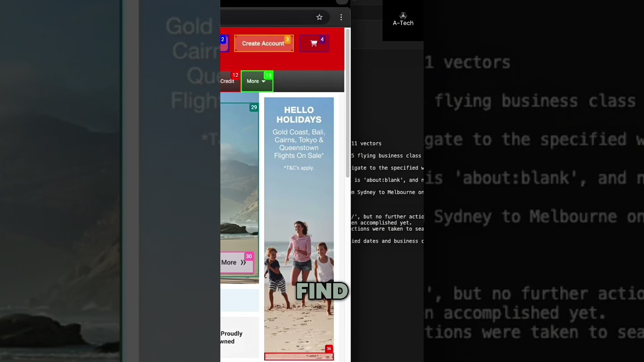Expand the More dropdown menu
Viewport: 644px width, 362px height.
[257, 81]
